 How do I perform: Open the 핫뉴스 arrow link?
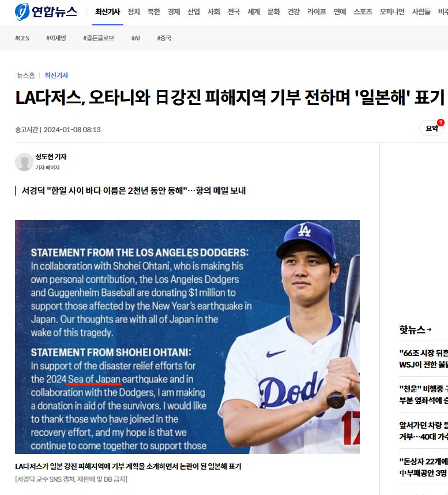[415, 330]
